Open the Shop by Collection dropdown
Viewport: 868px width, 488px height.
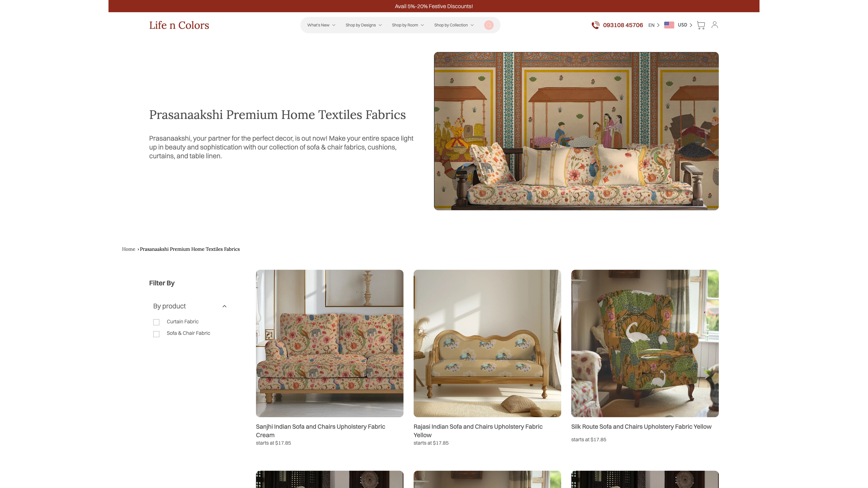453,25
